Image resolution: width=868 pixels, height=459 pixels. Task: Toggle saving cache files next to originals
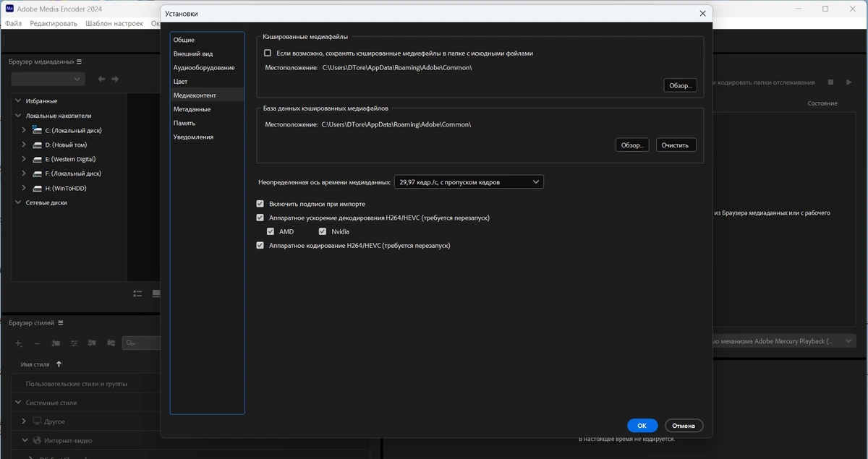point(268,53)
